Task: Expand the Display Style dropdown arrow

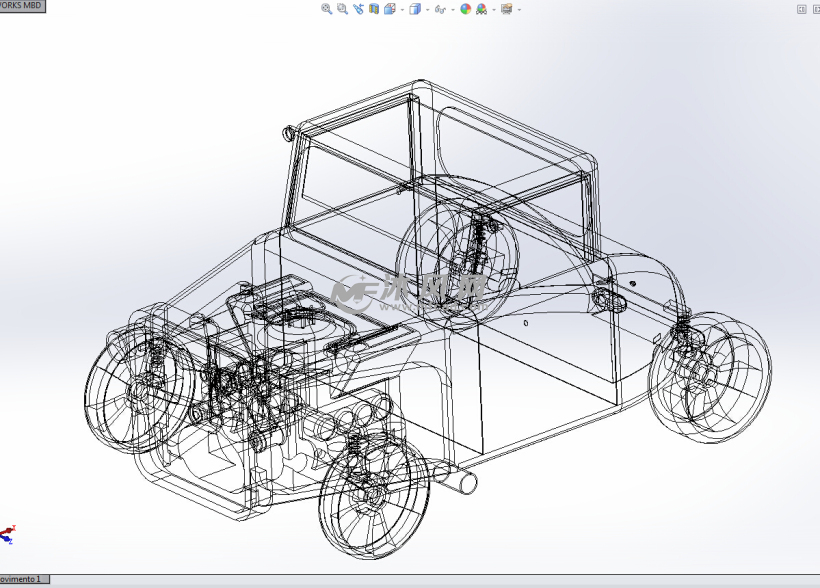Action: [427, 9]
